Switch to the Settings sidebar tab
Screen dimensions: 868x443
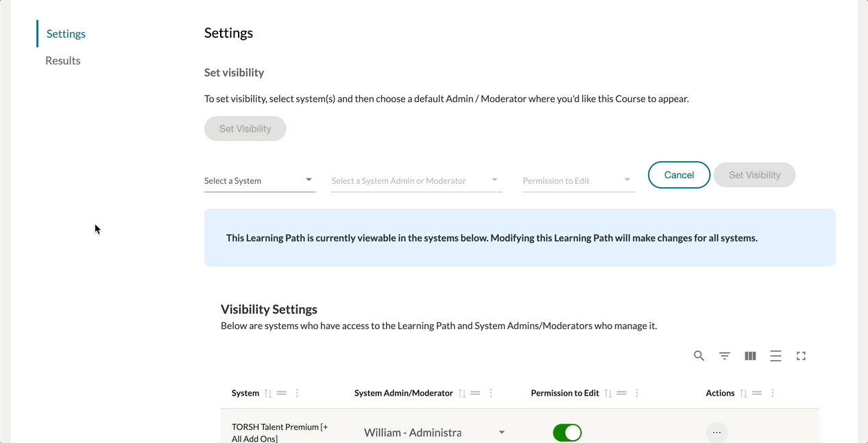66,34
